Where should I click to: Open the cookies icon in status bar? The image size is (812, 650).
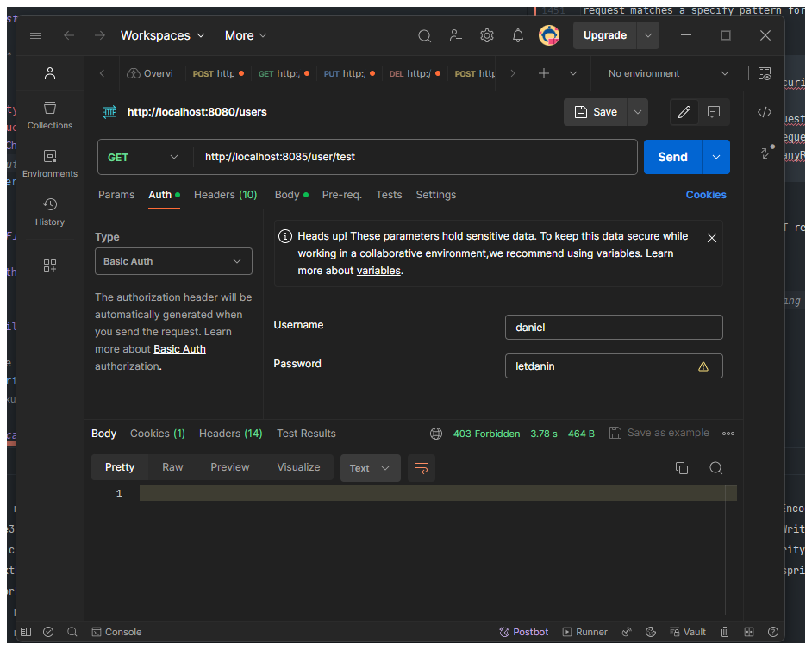click(651, 632)
